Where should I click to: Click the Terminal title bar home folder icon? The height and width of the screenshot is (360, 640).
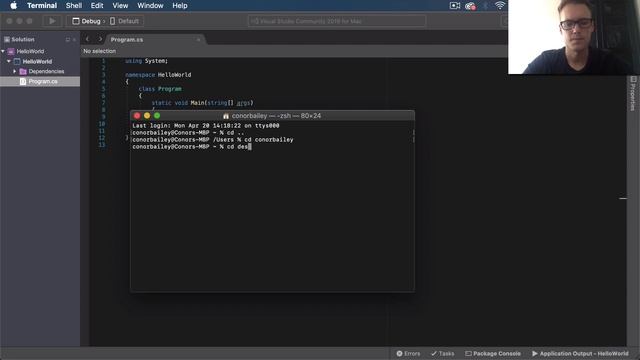[x=226, y=116]
